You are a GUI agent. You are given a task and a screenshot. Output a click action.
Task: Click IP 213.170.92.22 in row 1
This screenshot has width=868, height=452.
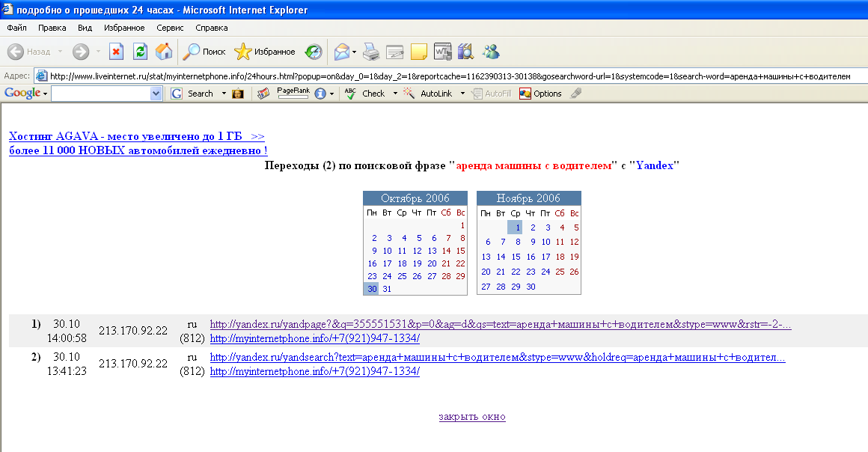tap(133, 331)
